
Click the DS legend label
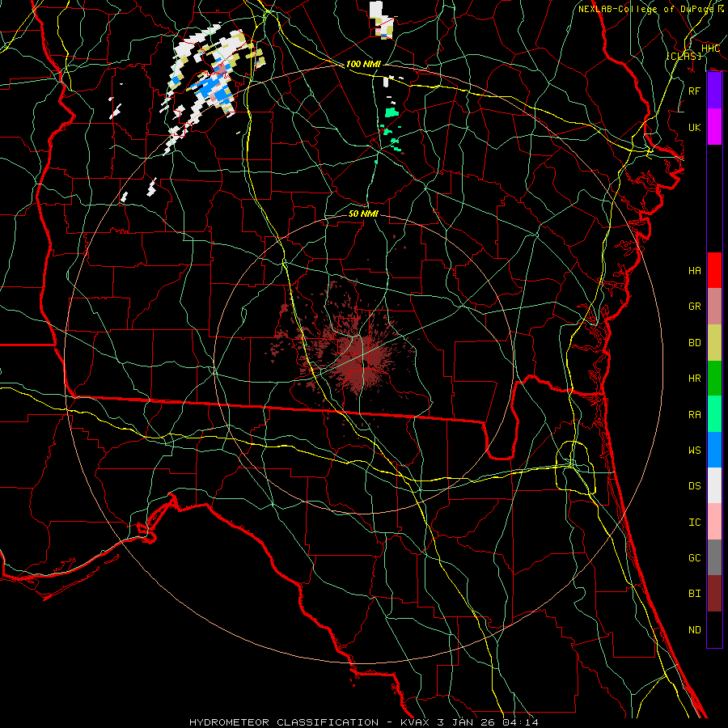tap(694, 486)
